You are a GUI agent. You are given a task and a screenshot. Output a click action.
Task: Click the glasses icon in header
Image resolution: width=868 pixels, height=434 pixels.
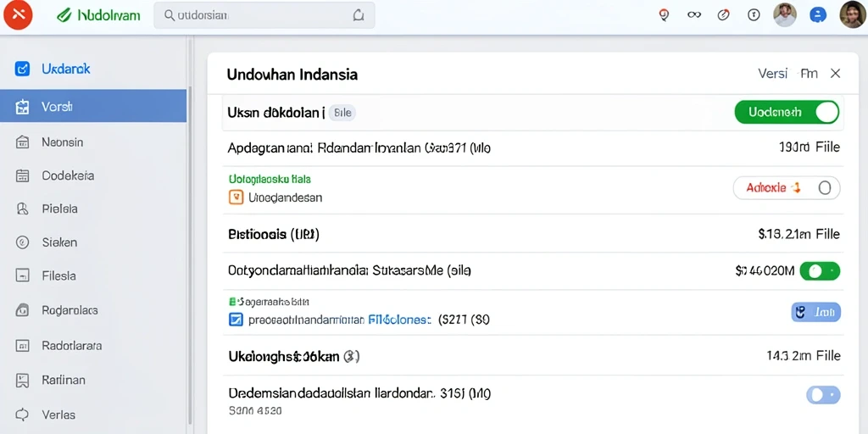tap(693, 15)
